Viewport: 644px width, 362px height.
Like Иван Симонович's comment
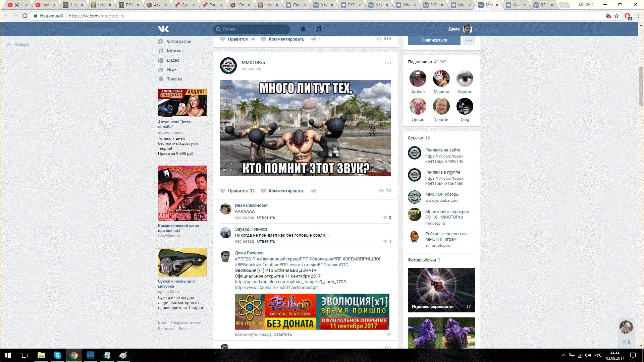coord(387,218)
